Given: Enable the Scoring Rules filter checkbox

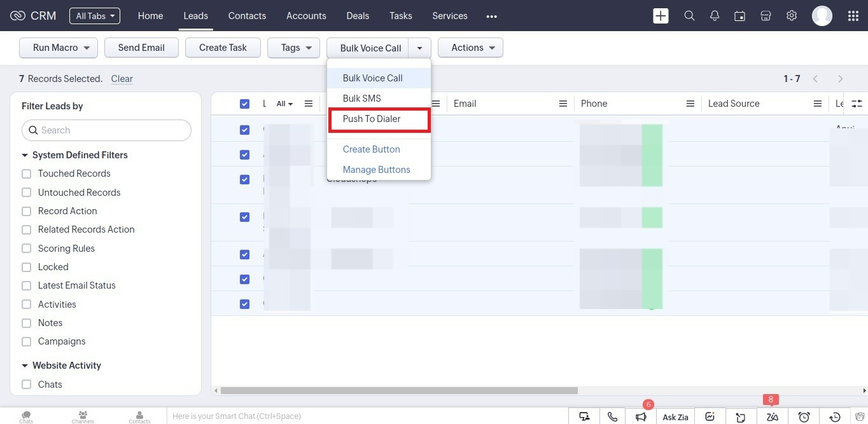Looking at the screenshot, I should (27, 249).
